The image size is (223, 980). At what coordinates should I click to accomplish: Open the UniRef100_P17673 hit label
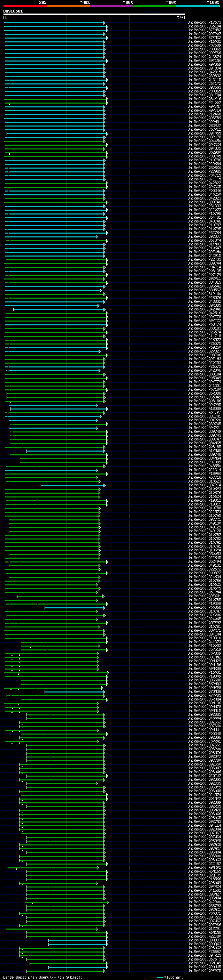(204, 23)
